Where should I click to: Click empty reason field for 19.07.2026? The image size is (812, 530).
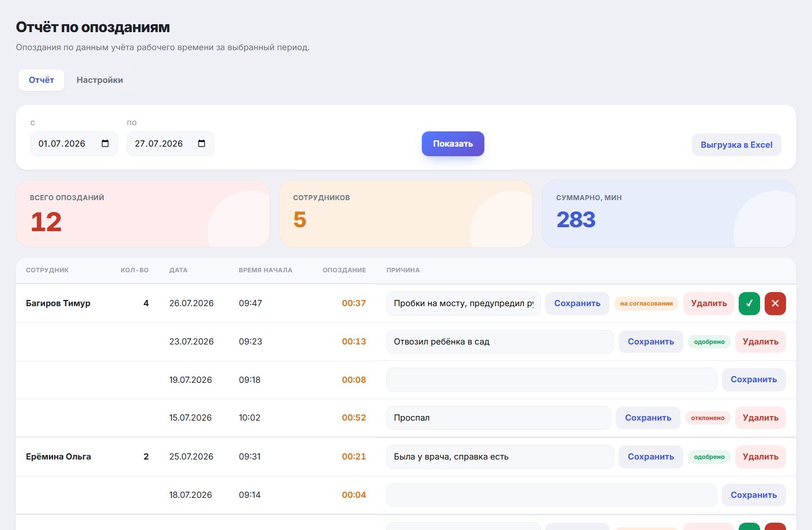(x=551, y=379)
